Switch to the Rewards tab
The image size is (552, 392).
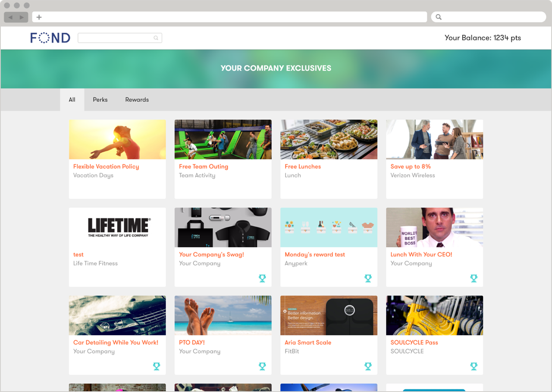coord(137,100)
